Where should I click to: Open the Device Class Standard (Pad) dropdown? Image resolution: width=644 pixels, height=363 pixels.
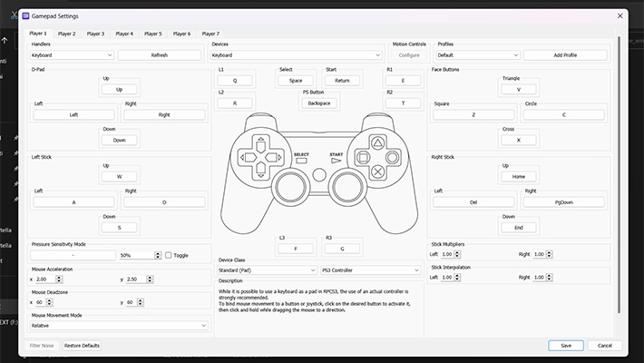click(267, 270)
